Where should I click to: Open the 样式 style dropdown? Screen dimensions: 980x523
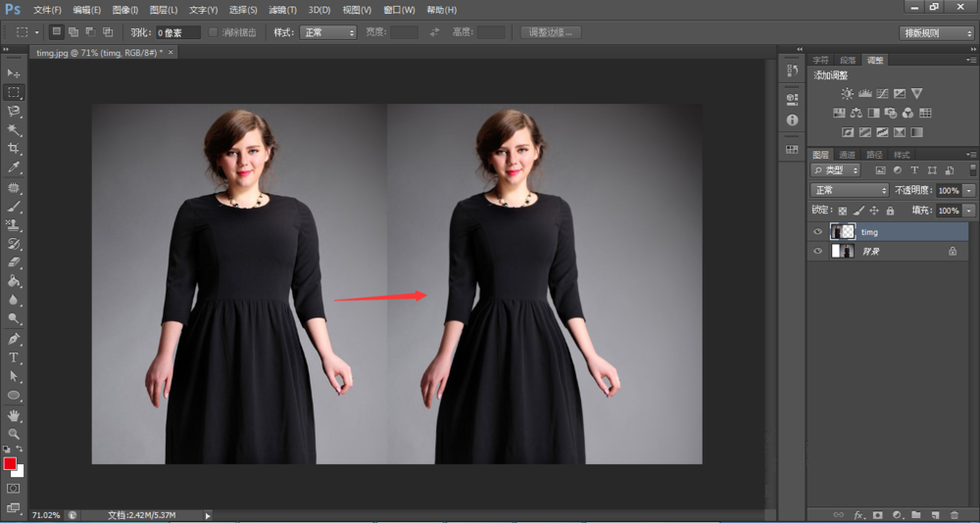coord(328,32)
